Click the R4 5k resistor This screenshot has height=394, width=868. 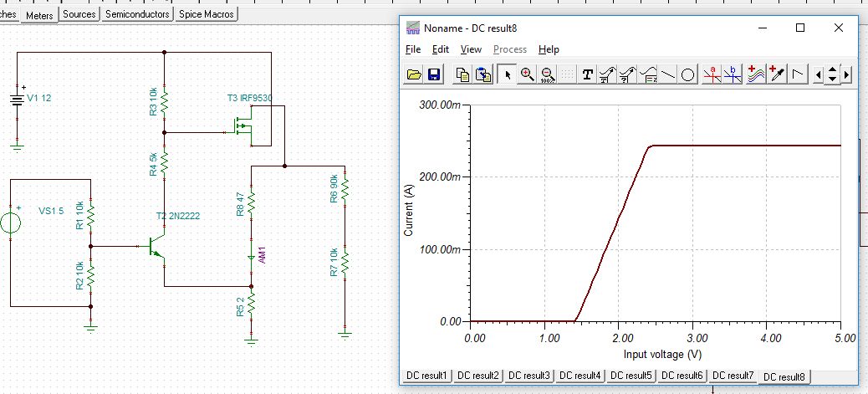(165, 163)
